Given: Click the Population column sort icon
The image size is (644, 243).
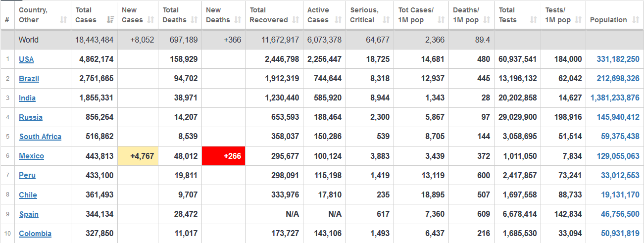Looking at the screenshot, I should coord(636,20).
